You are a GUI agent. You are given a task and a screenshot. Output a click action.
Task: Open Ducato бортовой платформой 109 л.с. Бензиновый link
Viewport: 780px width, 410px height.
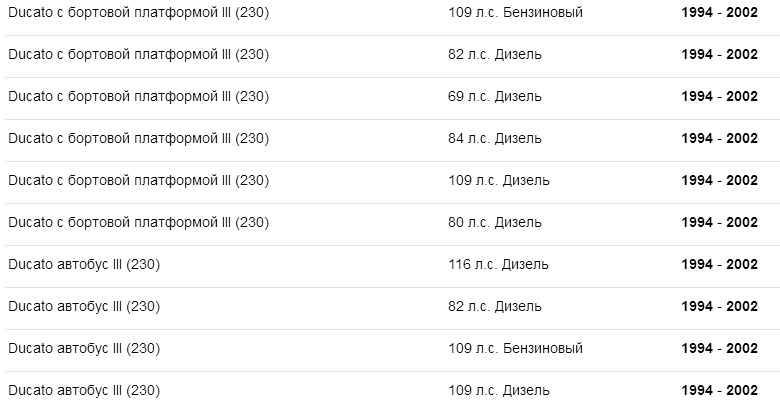pyautogui.click(x=138, y=13)
